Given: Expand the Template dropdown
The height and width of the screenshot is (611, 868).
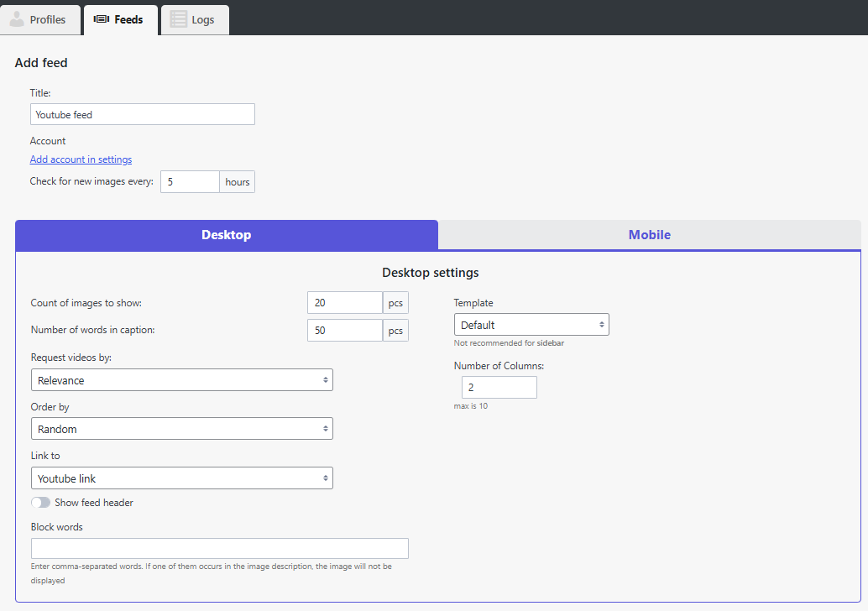Looking at the screenshot, I should [x=531, y=325].
